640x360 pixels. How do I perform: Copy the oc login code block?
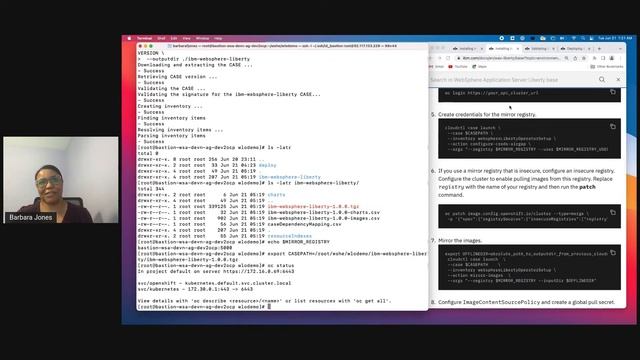(613, 92)
